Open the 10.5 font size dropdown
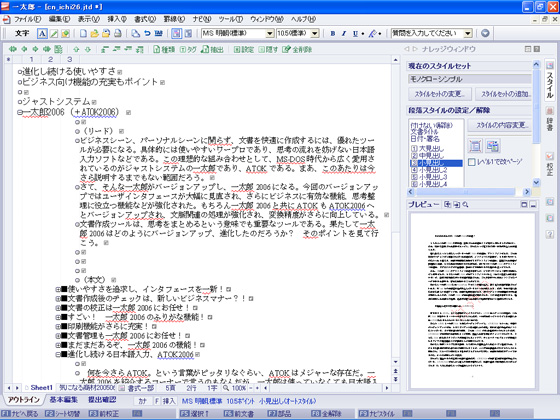The image size is (560, 420). tap(315, 34)
